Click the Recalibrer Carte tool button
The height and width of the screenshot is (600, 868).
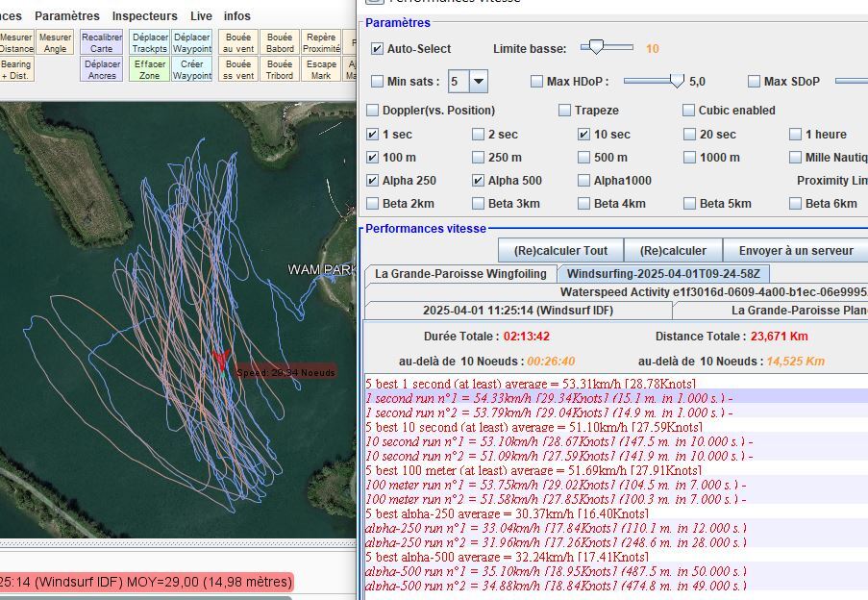pos(101,42)
